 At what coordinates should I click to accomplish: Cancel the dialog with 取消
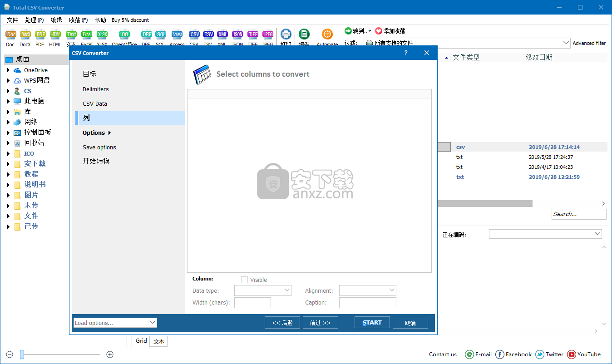point(410,323)
